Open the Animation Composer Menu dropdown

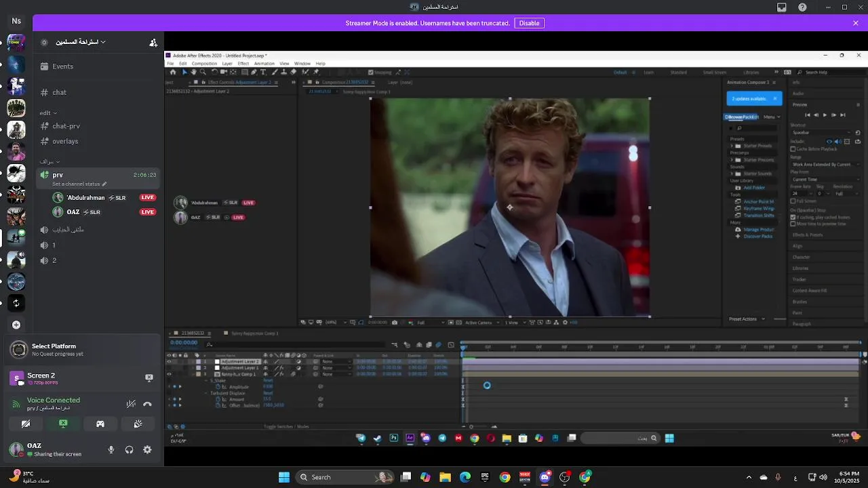(x=772, y=117)
